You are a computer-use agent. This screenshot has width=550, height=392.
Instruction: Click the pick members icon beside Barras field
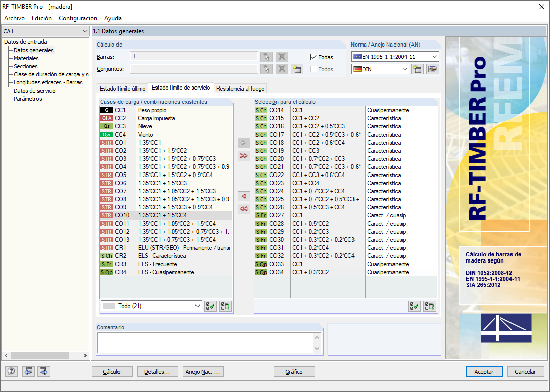point(266,57)
